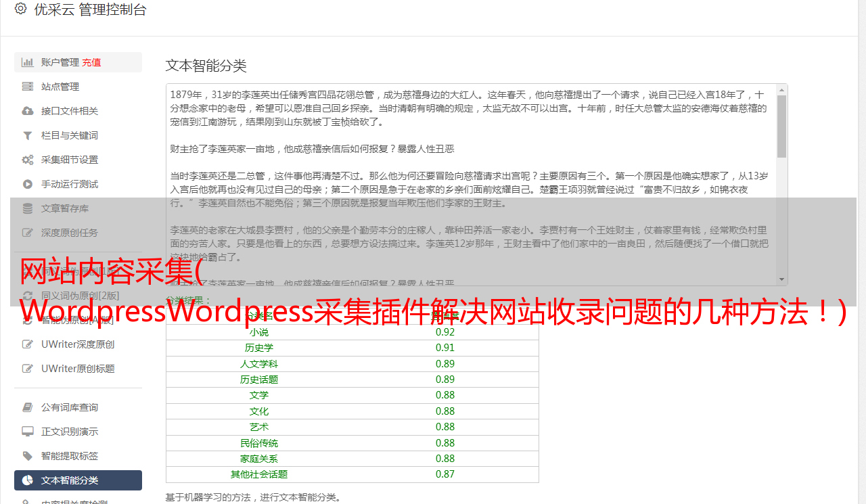
Task: Click the score beside 人文学科
Action: point(445,364)
